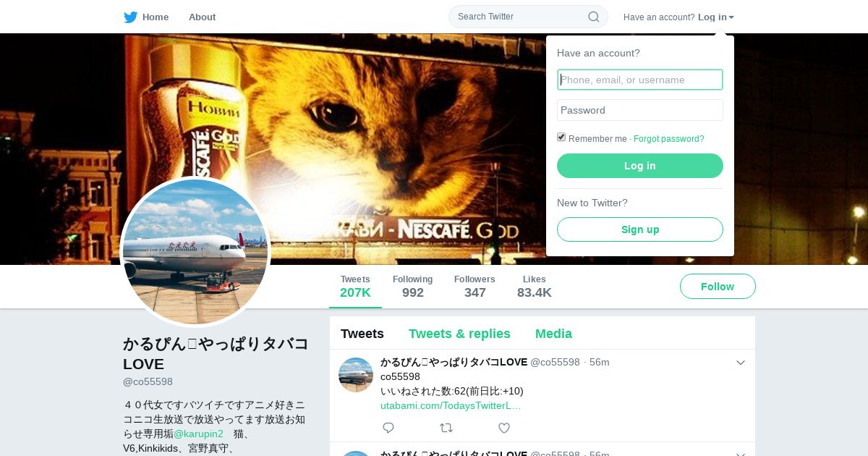Click the Sign up button
This screenshot has width=868, height=456.
640,229
